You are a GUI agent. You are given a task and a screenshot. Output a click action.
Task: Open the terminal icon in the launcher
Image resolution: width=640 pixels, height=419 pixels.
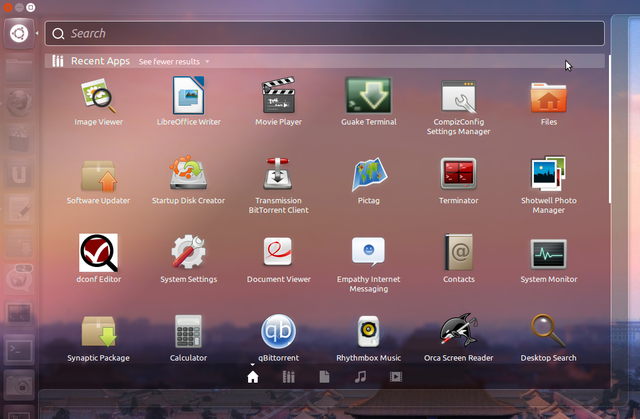pyautogui.click(x=19, y=350)
